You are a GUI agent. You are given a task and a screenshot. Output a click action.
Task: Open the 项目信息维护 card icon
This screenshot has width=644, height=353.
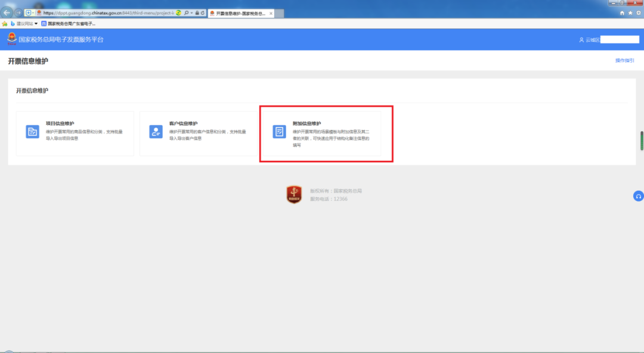32,132
